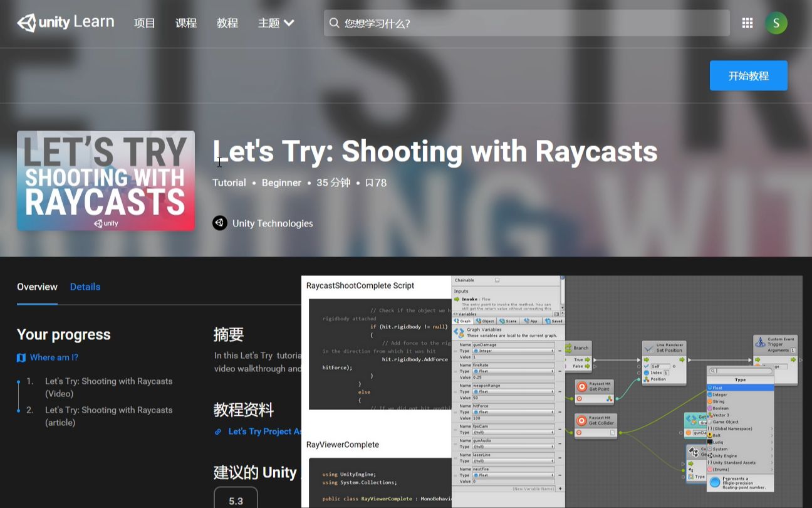
Task: Click the bookmark icon beside Where am I?
Action: 21,357
